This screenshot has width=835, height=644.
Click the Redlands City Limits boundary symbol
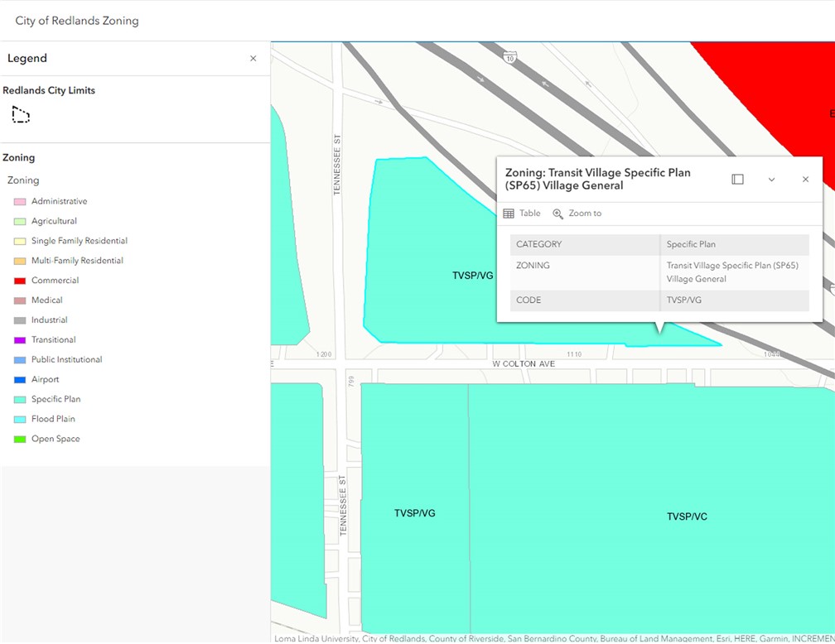click(x=21, y=115)
